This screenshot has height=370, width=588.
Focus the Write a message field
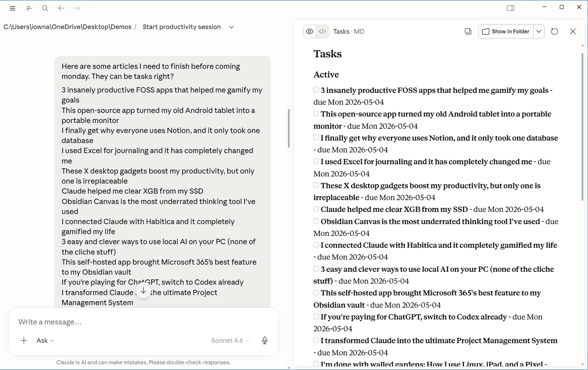click(x=143, y=322)
